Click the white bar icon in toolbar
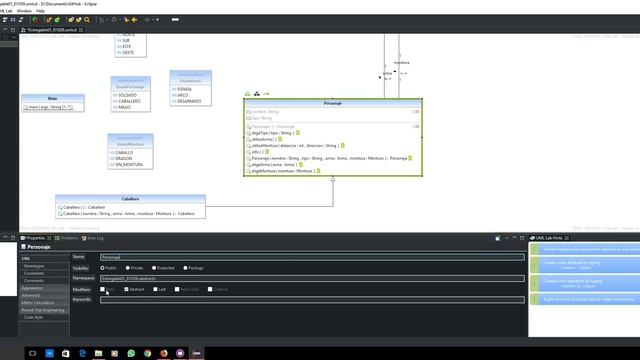 (175, 20)
